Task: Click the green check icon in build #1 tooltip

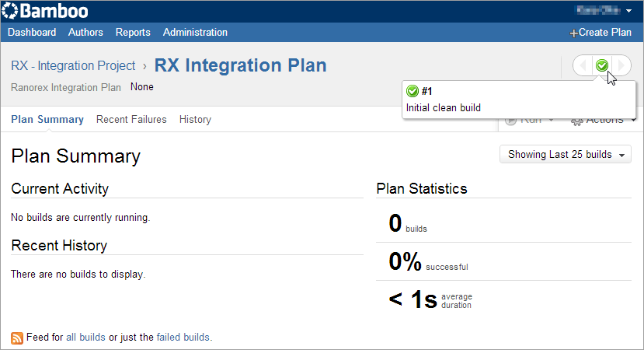Action: (412, 91)
